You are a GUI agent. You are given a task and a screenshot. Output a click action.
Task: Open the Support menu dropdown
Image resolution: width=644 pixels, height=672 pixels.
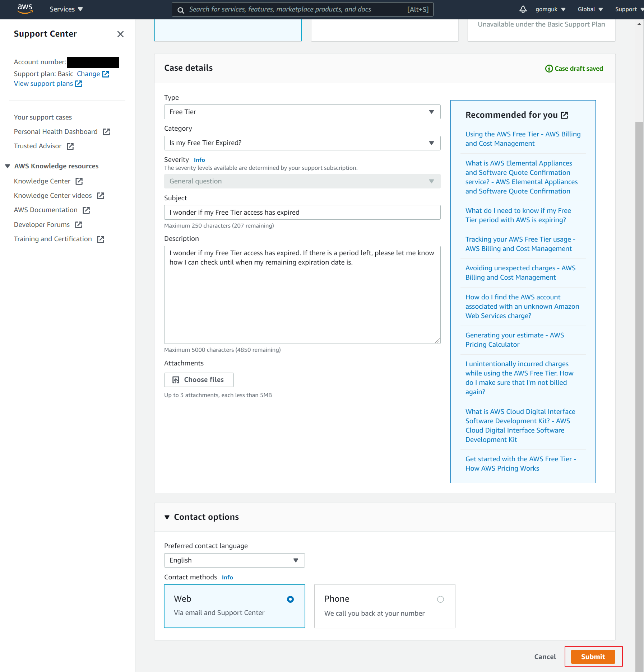[629, 9]
